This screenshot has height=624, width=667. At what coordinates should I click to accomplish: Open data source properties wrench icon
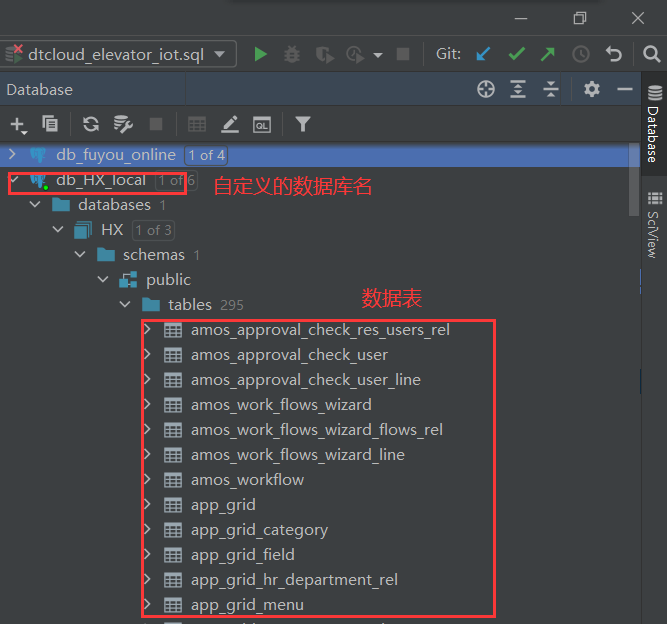123,124
